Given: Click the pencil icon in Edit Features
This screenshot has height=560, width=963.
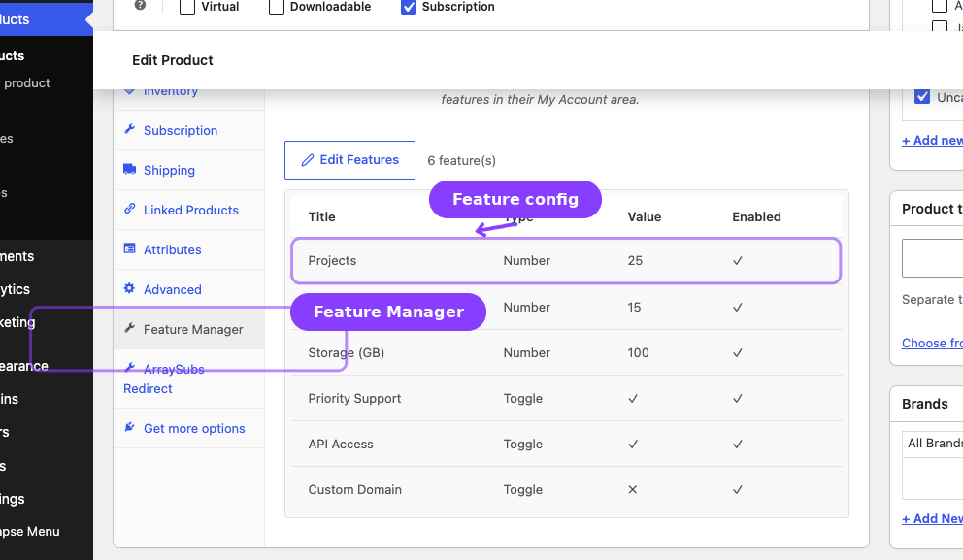Looking at the screenshot, I should pyautogui.click(x=308, y=160).
